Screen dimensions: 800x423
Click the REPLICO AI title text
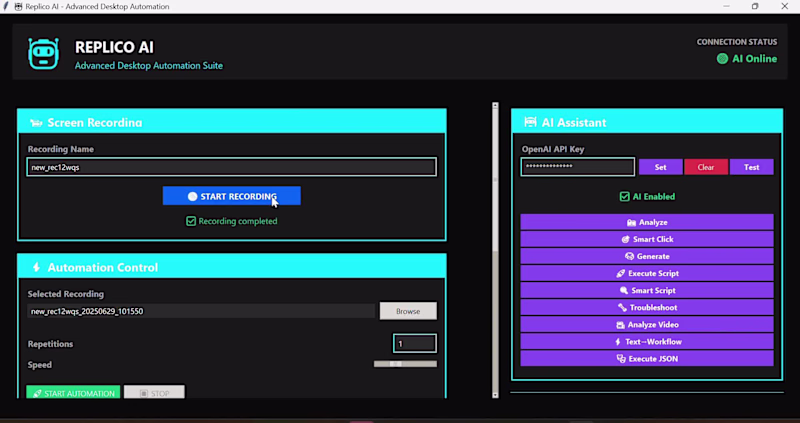pyautogui.click(x=114, y=47)
